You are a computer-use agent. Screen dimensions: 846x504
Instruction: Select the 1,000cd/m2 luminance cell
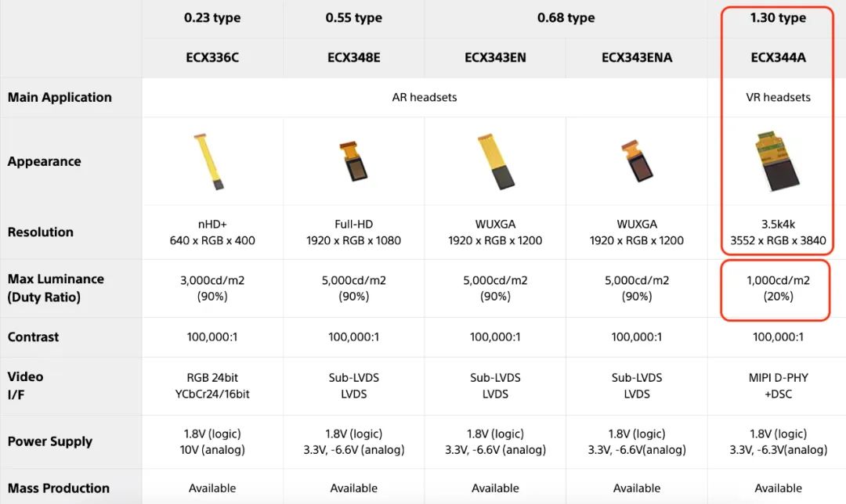click(x=778, y=287)
